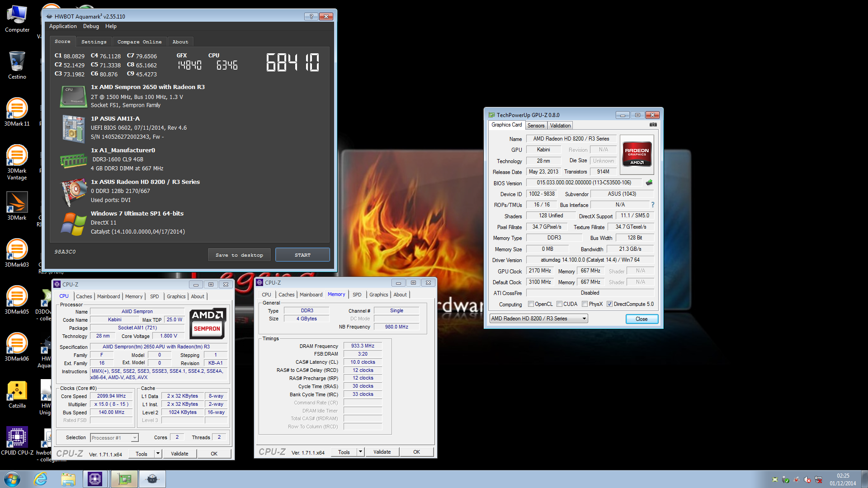Switch to CPU-Z taskbar button
Screen dimensions: 868x488
[95, 479]
